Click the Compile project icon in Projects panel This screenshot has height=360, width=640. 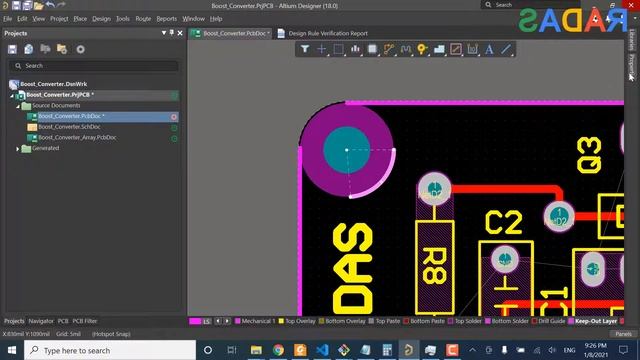tap(29, 49)
